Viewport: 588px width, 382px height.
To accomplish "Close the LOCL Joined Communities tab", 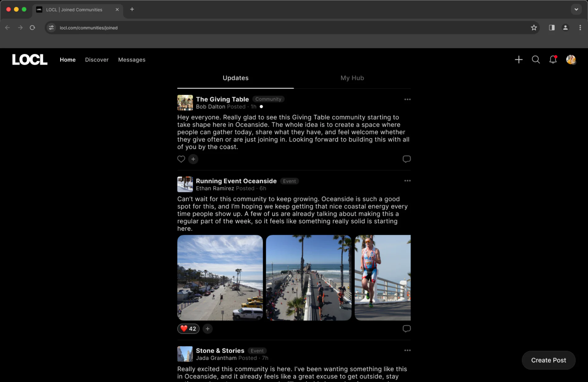I will (117, 10).
